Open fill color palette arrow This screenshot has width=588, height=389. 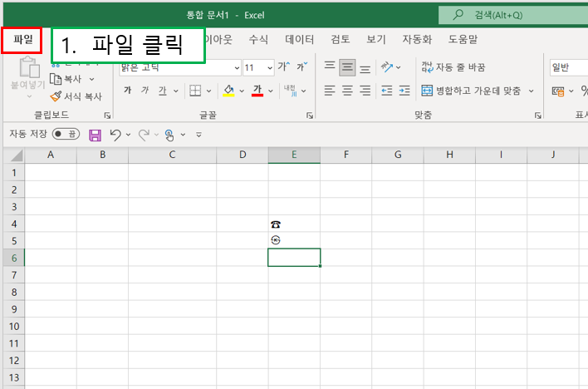click(x=242, y=91)
